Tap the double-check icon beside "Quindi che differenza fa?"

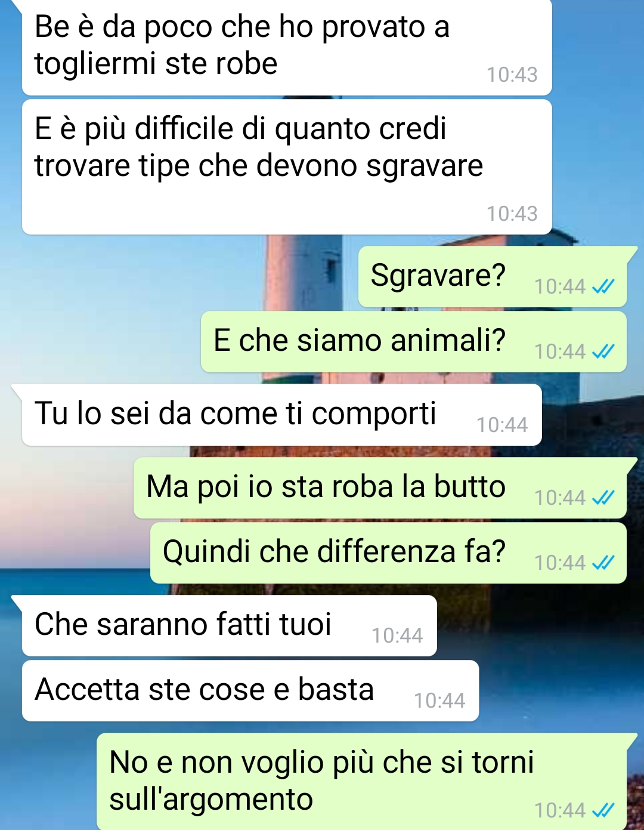point(603,563)
